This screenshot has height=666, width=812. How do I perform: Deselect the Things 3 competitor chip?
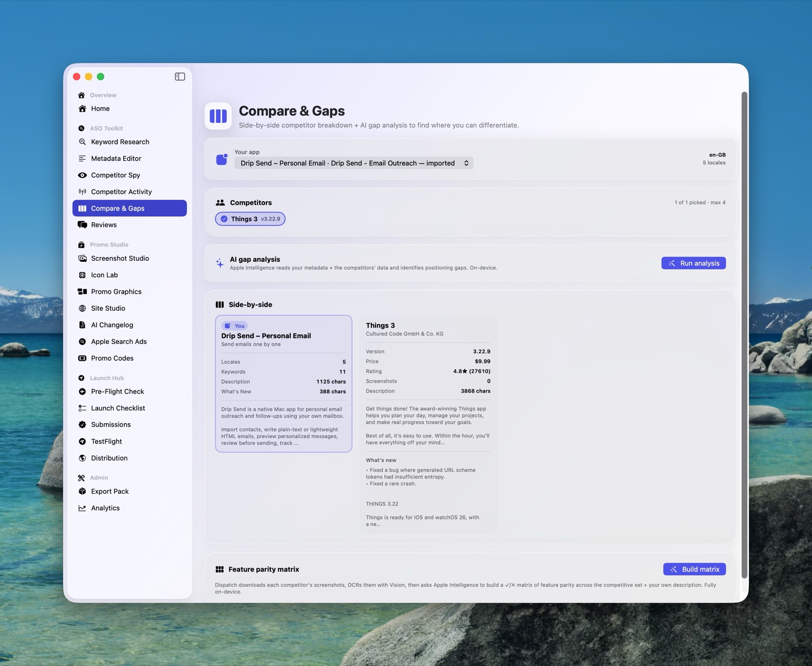[x=250, y=219]
